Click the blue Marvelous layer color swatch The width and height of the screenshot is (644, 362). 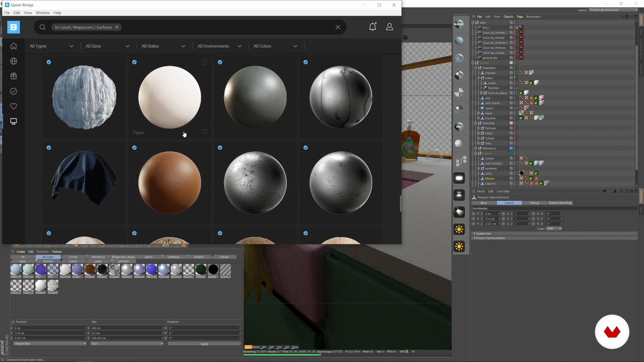click(511, 148)
